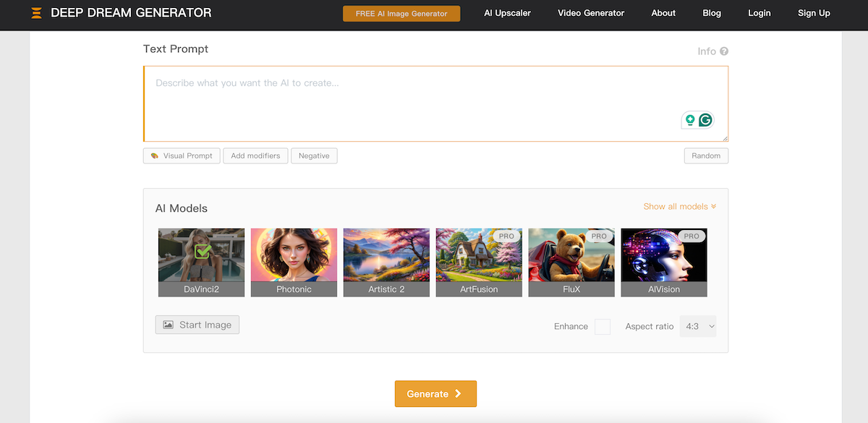Viewport: 868px width, 423px height.
Task: Click the picture icon on Start Image
Action: click(x=169, y=324)
